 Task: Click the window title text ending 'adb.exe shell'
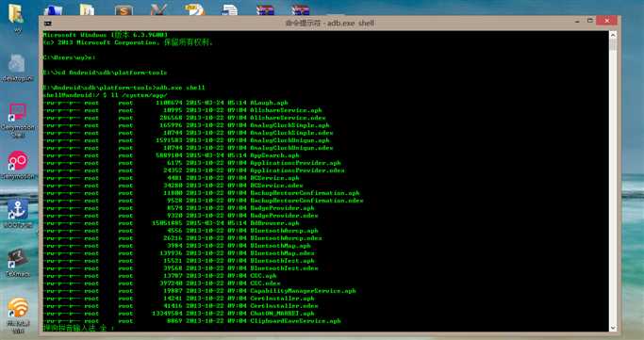pos(330,23)
